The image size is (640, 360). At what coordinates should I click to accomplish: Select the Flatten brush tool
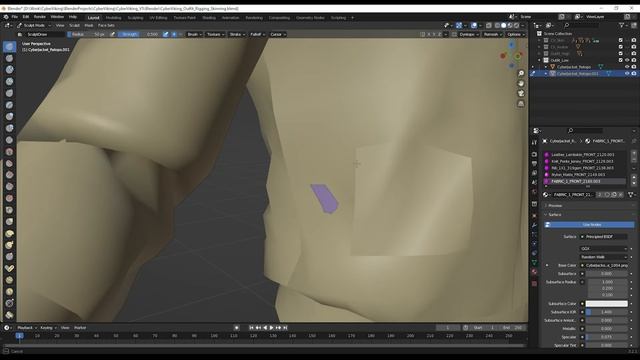pyautogui.click(x=9, y=163)
